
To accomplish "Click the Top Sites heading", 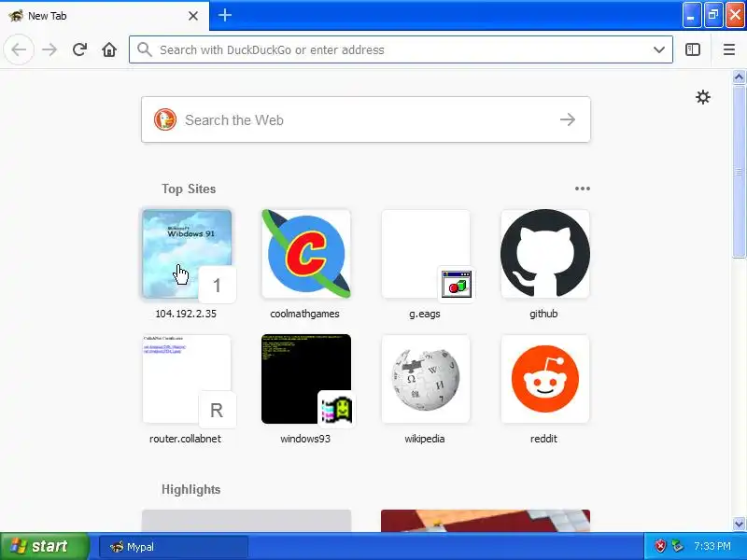I will coord(189,189).
